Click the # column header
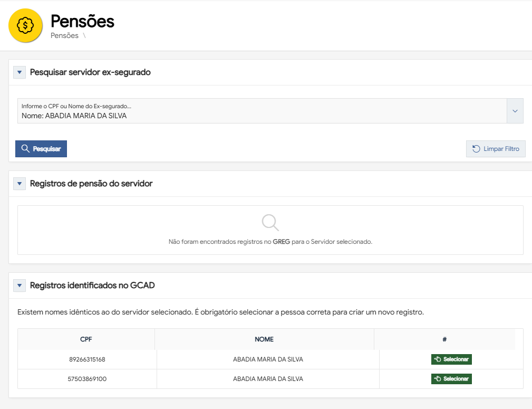Image resolution: width=532 pixels, height=409 pixels. click(x=444, y=339)
